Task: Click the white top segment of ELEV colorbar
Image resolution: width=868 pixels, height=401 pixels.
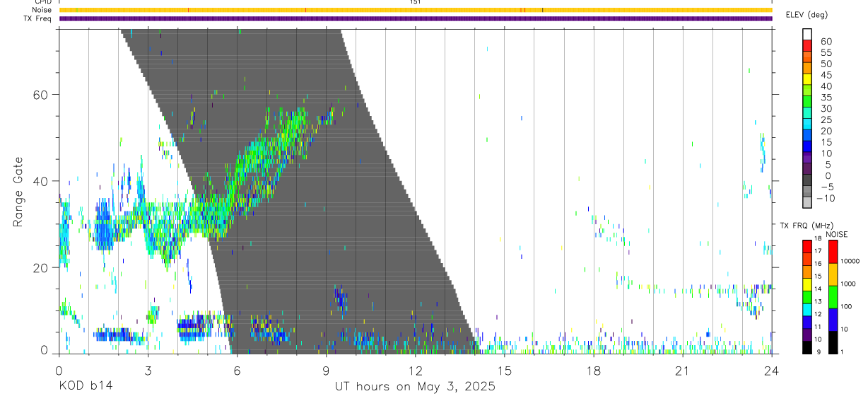Action: pyautogui.click(x=807, y=34)
